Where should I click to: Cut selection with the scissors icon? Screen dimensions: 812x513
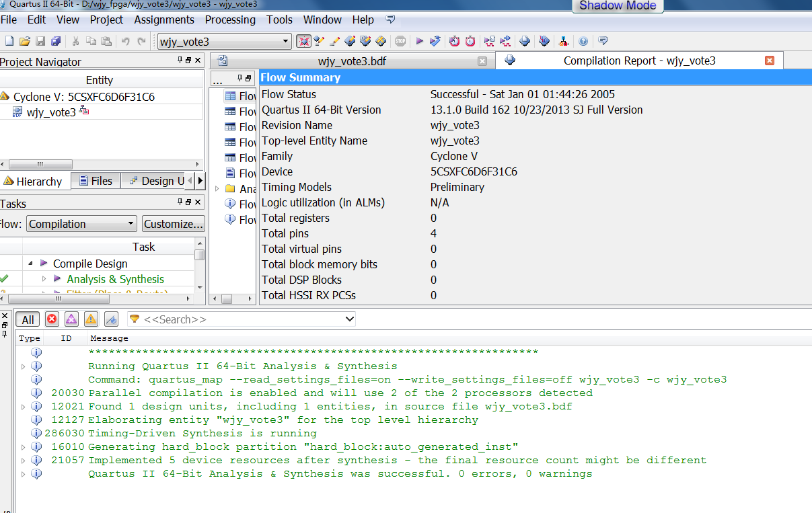pos(75,42)
